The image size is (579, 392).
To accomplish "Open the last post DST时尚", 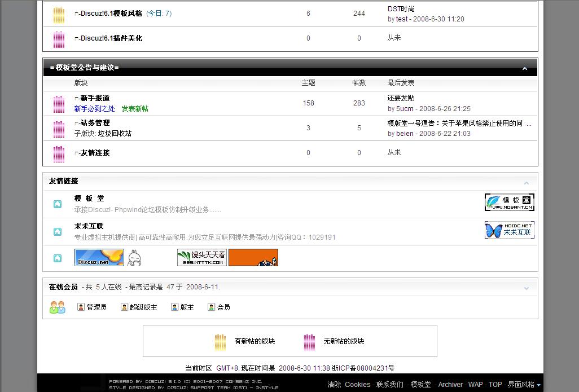I will point(401,9).
